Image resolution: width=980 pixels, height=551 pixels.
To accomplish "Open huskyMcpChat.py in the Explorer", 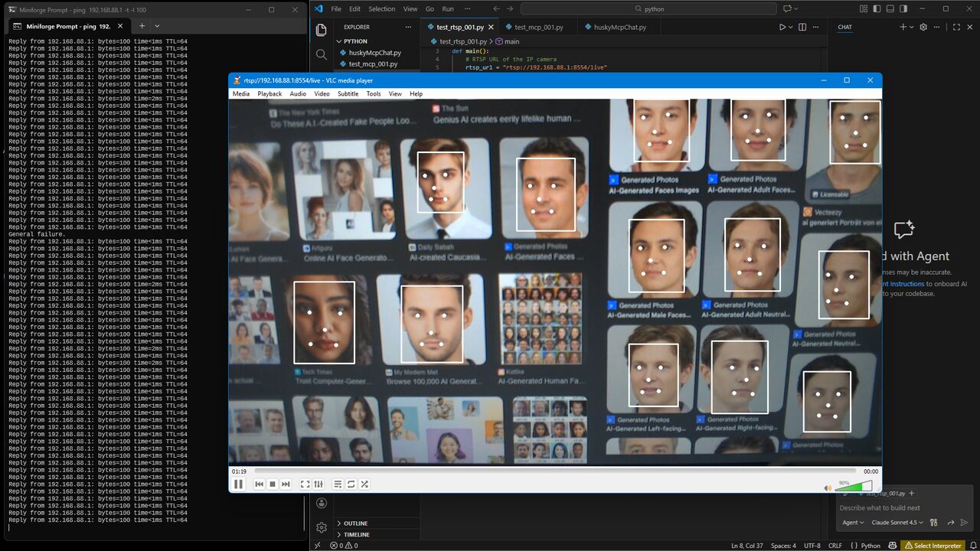I will [x=374, y=53].
